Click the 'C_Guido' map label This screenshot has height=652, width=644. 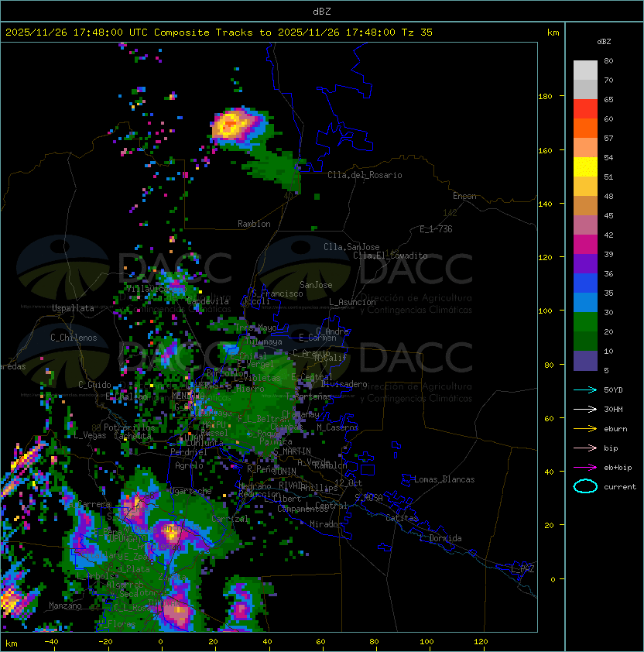(x=94, y=385)
